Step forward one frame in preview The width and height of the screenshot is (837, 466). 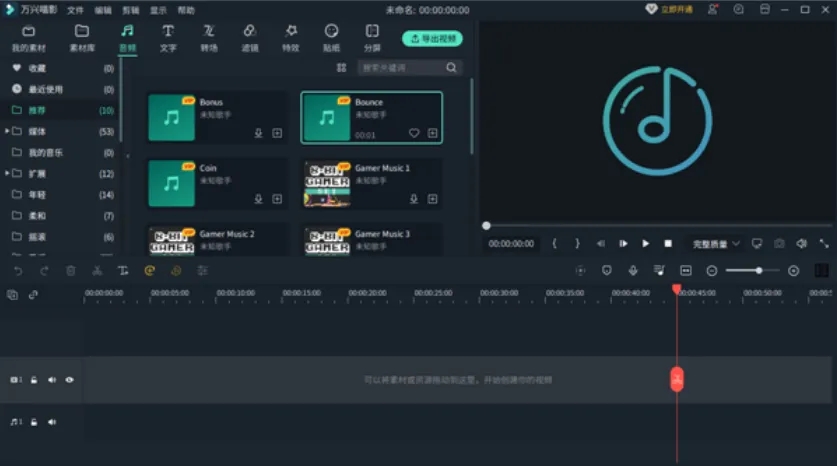click(623, 244)
